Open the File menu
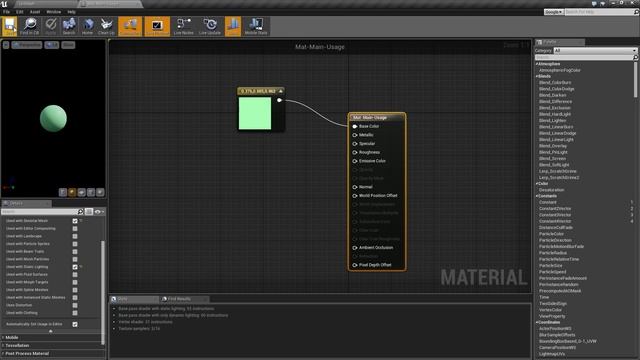The image size is (640, 360). pyautogui.click(x=7, y=12)
